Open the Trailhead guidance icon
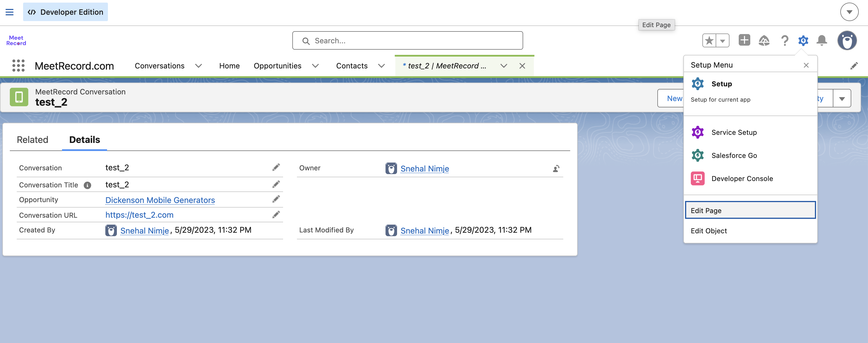The height and width of the screenshot is (343, 868). (764, 40)
